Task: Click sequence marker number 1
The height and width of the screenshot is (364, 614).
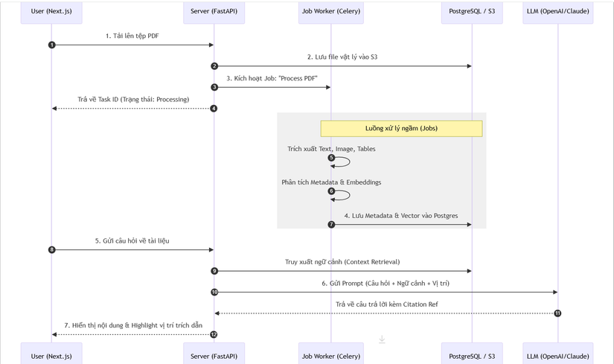Action: pos(52,45)
